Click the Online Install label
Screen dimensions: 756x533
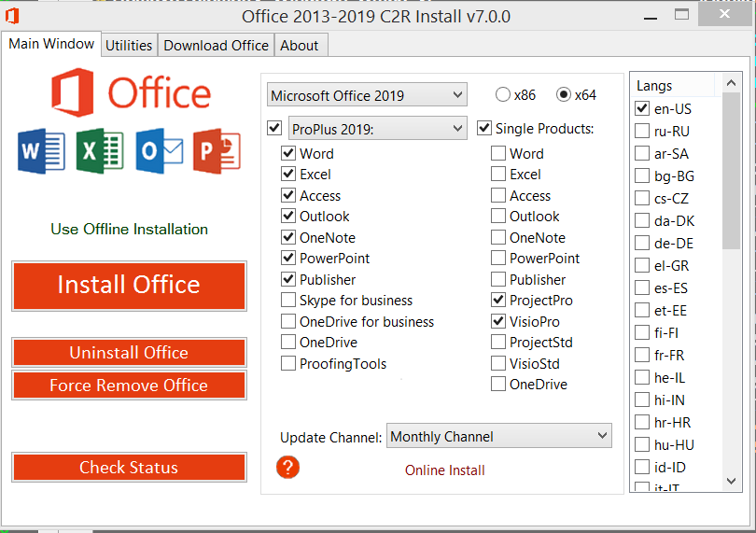[x=444, y=470]
